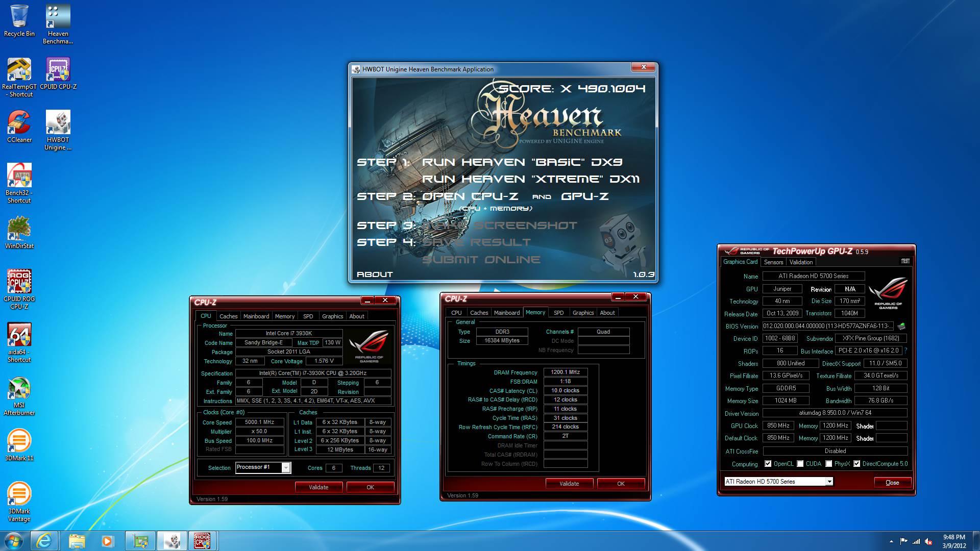Click RUN HEAVEN "XTREME" DX11
Screen dimensions: 980x551
531,179
